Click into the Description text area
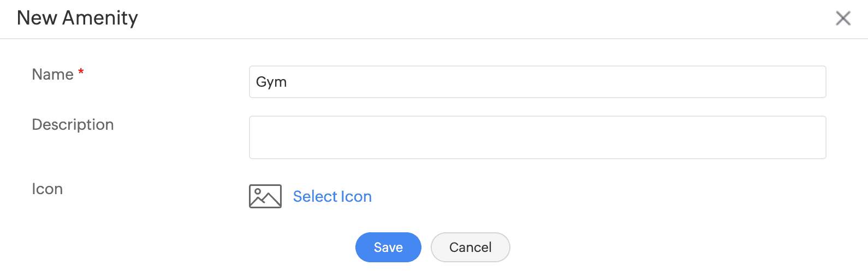This screenshot has height=277, width=868. coord(537,137)
